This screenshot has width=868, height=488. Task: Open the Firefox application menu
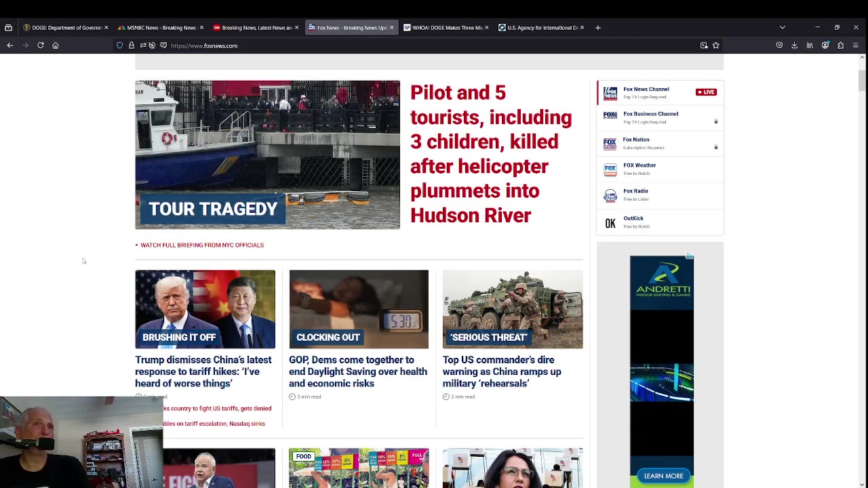(x=856, y=45)
